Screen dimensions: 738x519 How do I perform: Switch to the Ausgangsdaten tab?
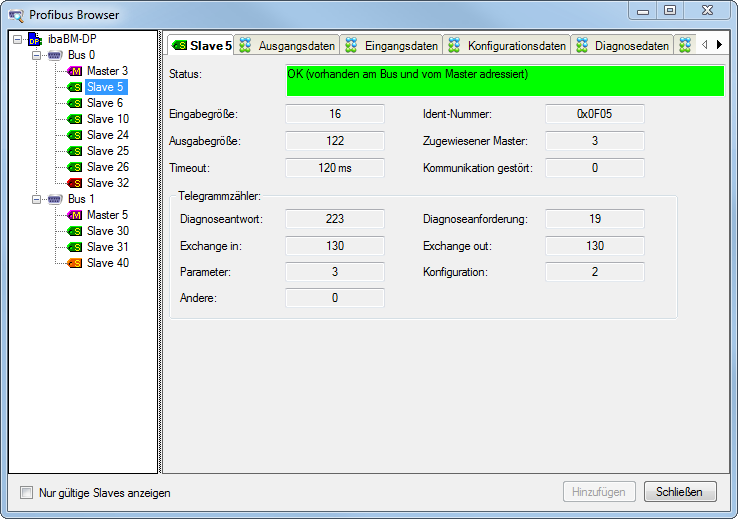coord(287,45)
